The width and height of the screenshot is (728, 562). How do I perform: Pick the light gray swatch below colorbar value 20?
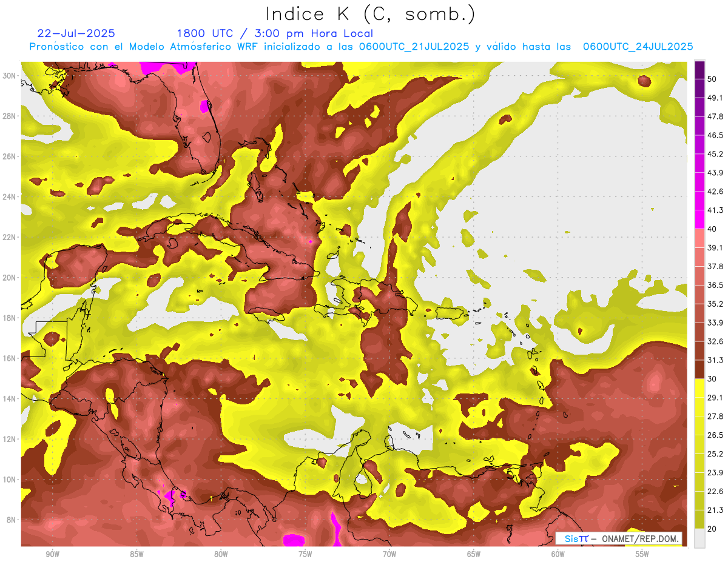tap(699, 538)
